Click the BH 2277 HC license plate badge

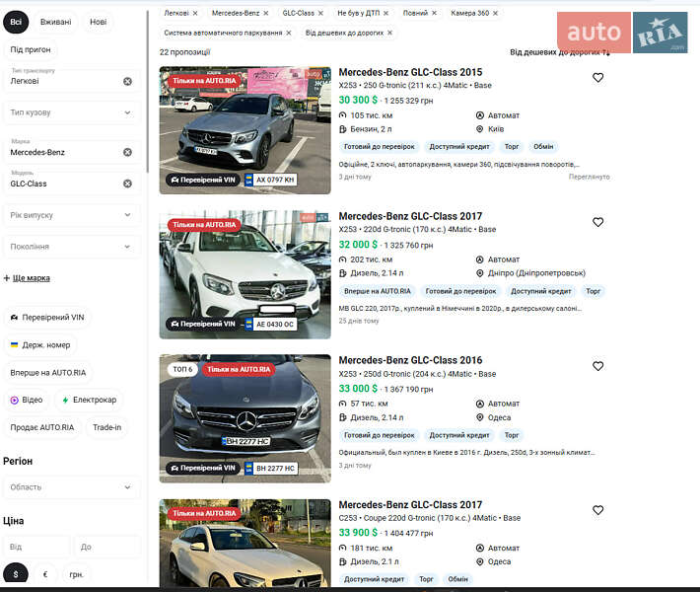[271, 469]
